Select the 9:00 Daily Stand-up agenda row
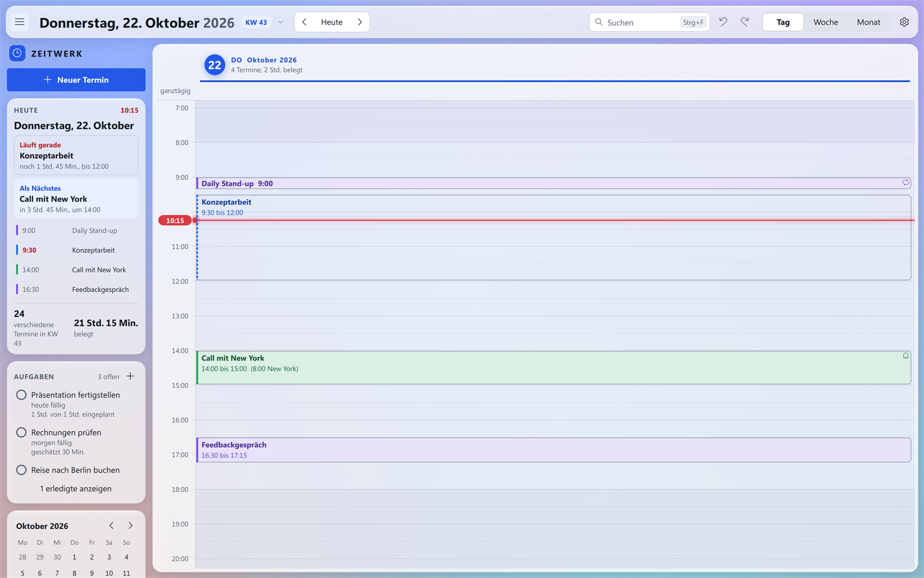The width and height of the screenshot is (924, 578). (x=76, y=230)
